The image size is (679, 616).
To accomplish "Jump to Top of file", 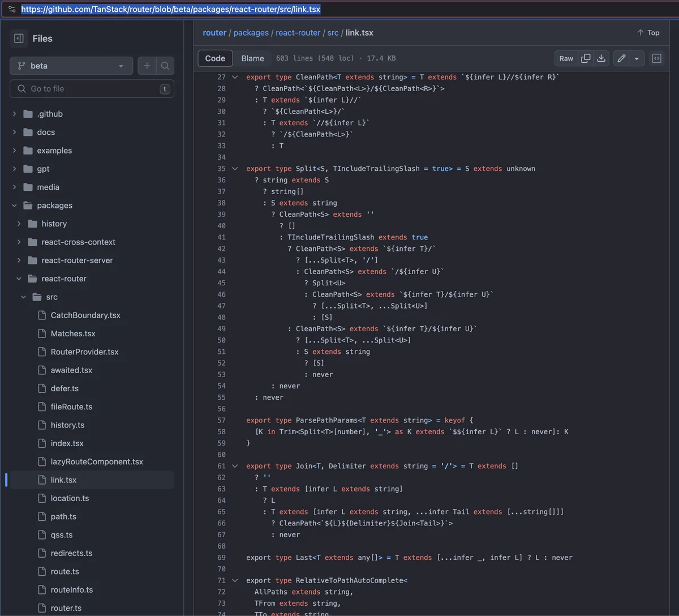I will click(x=648, y=33).
